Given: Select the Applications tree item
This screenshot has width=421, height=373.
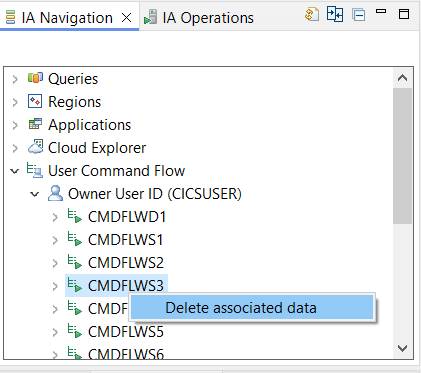Looking at the screenshot, I should [x=89, y=125].
